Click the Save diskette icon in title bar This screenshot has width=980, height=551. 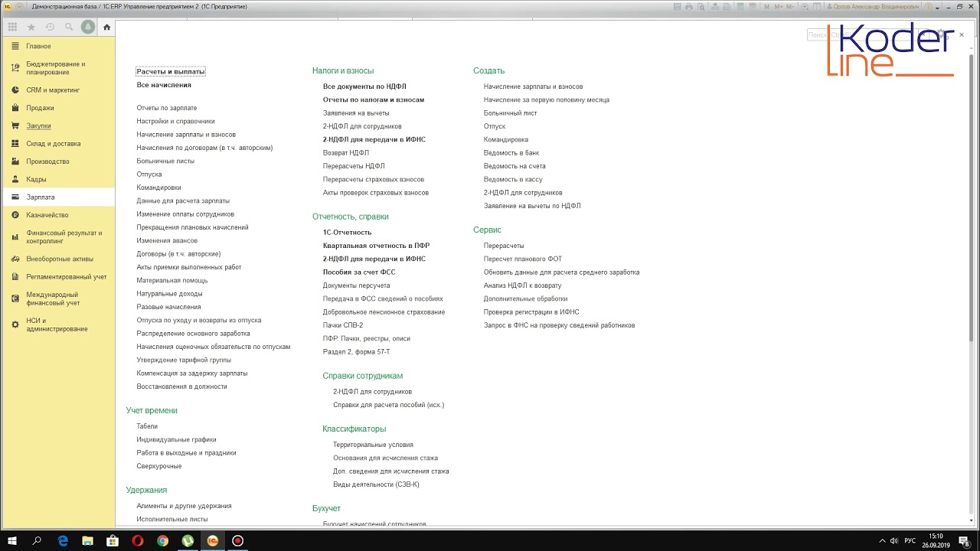[x=676, y=6]
